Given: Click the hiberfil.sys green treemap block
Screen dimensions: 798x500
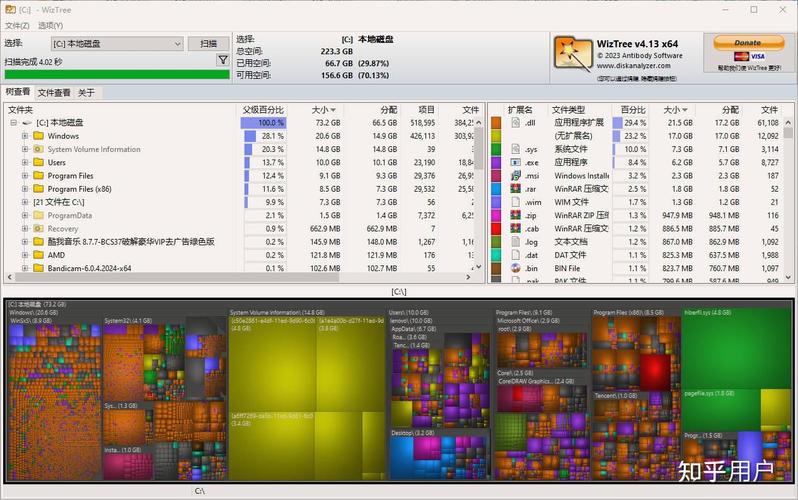Looking at the screenshot, I should 737,349.
